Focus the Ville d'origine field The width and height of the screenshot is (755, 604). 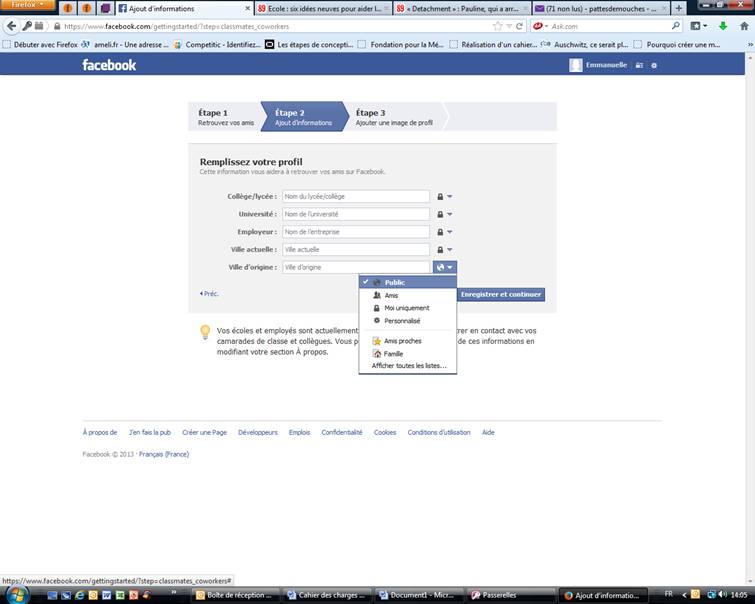356,267
